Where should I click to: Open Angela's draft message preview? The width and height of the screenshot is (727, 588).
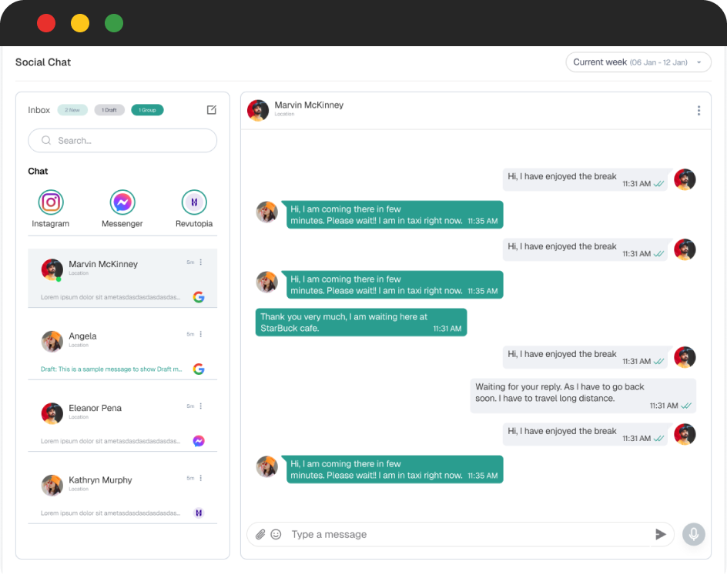[112, 369]
